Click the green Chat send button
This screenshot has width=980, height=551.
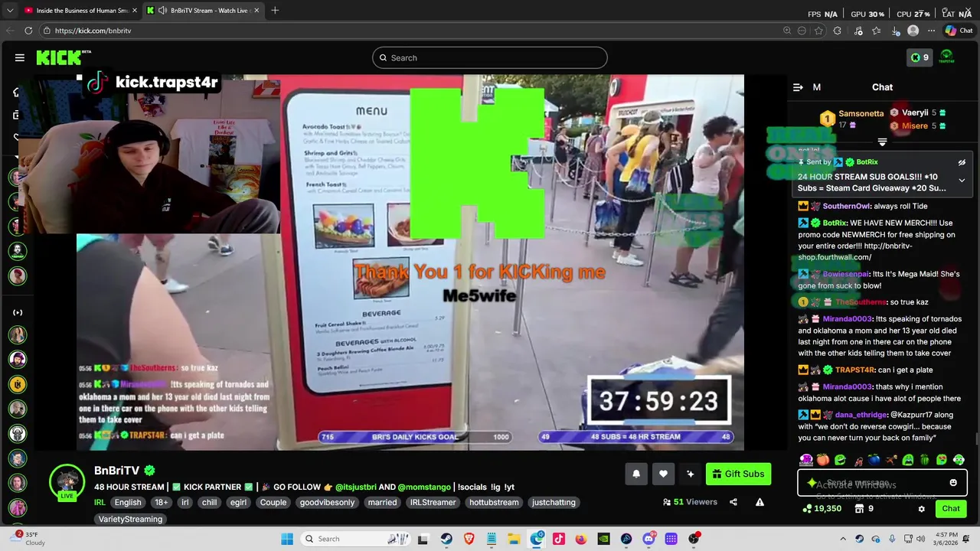pyautogui.click(x=951, y=508)
